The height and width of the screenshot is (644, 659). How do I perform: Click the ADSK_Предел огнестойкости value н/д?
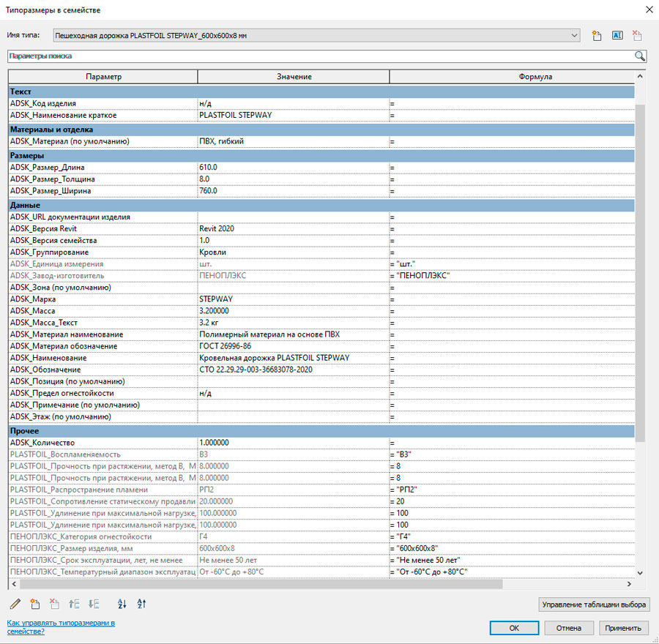[x=205, y=394]
